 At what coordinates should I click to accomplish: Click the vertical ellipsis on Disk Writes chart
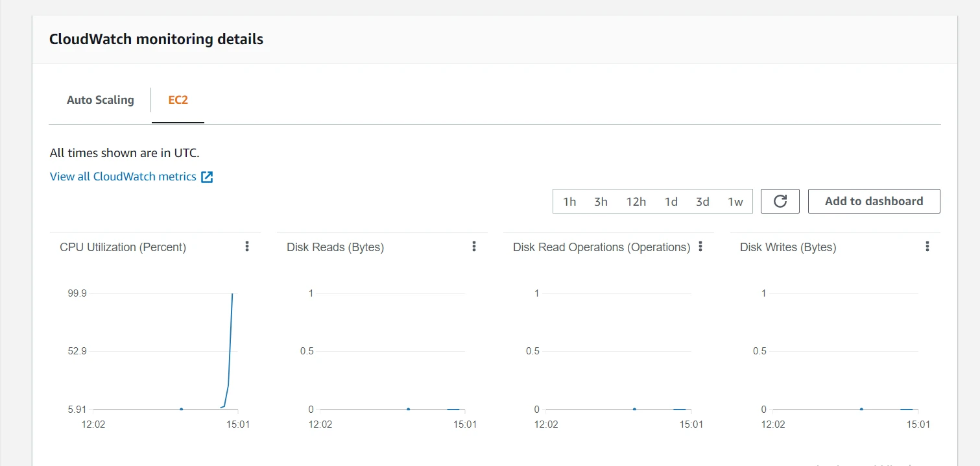[927, 246]
